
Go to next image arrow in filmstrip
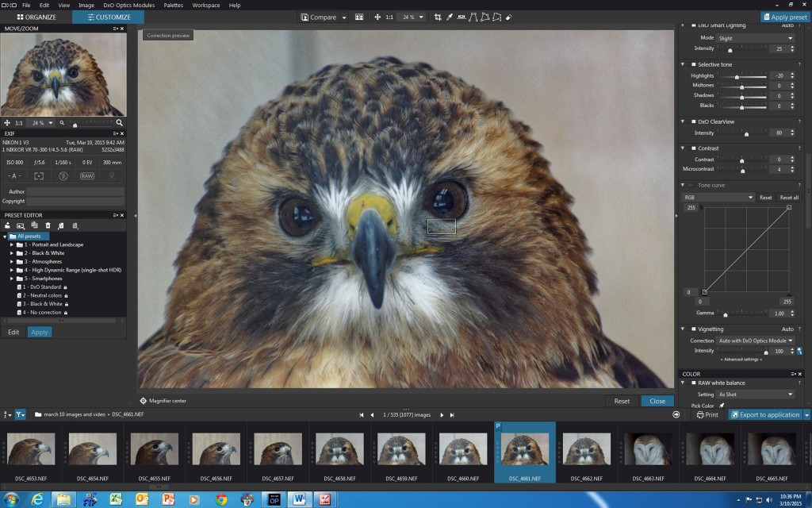[442, 414]
